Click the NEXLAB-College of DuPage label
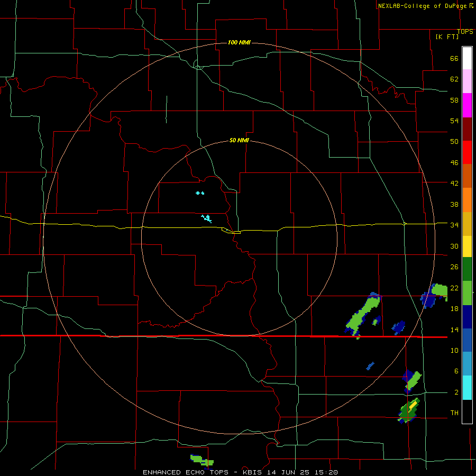 pyautogui.click(x=422, y=6)
